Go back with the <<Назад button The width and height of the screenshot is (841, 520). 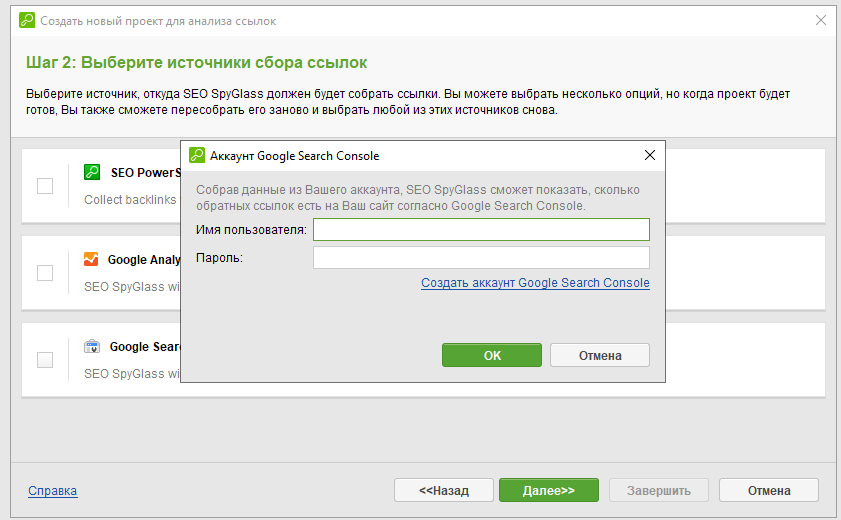pyautogui.click(x=444, y=490)
